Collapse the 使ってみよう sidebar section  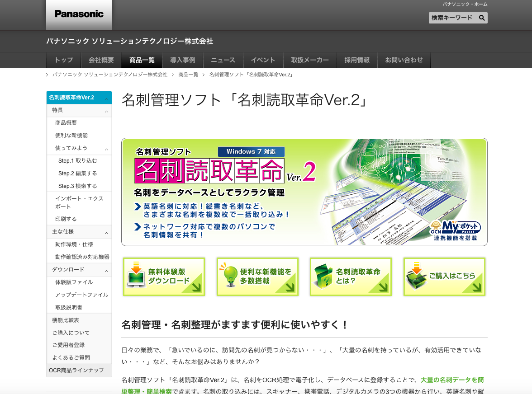pyautogui.click(x=106, y=149)
